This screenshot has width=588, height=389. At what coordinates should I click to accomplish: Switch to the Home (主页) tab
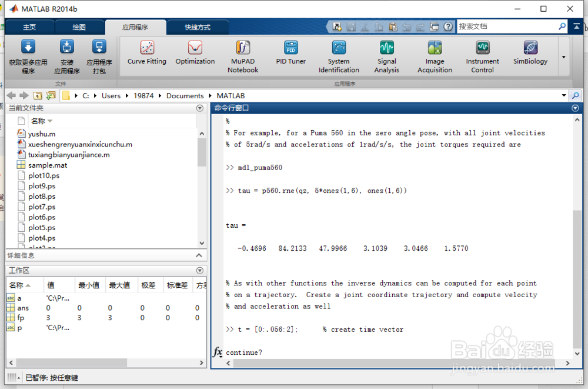click(29, 27)
